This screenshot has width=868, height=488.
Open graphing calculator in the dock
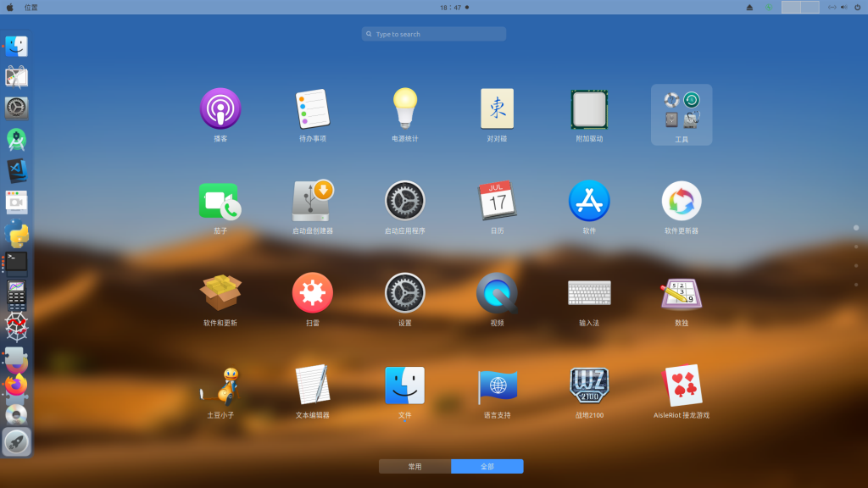click(16, 295)
